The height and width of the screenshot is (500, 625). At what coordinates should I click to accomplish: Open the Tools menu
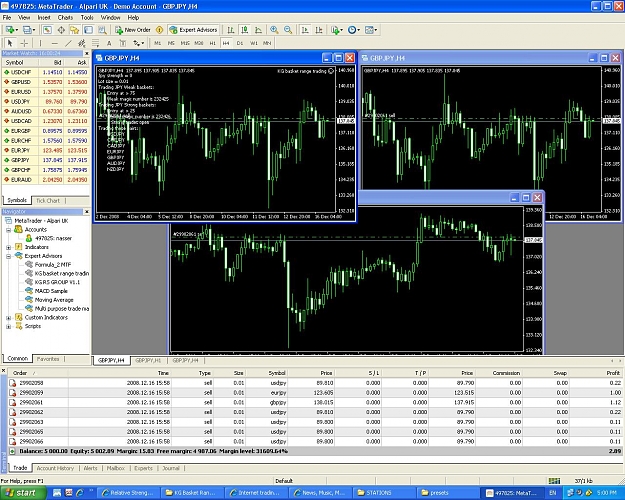(87, 18)
